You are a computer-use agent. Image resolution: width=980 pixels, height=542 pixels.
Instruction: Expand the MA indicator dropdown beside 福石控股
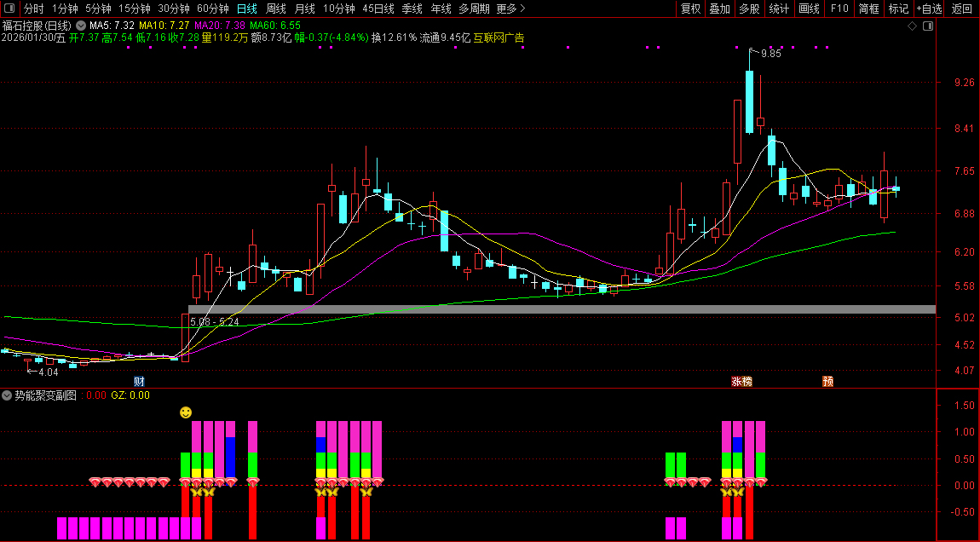[81, 26]
